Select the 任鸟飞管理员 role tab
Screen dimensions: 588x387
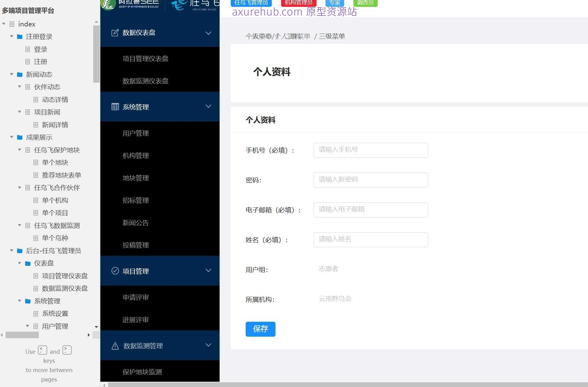(x=251, y=2)
